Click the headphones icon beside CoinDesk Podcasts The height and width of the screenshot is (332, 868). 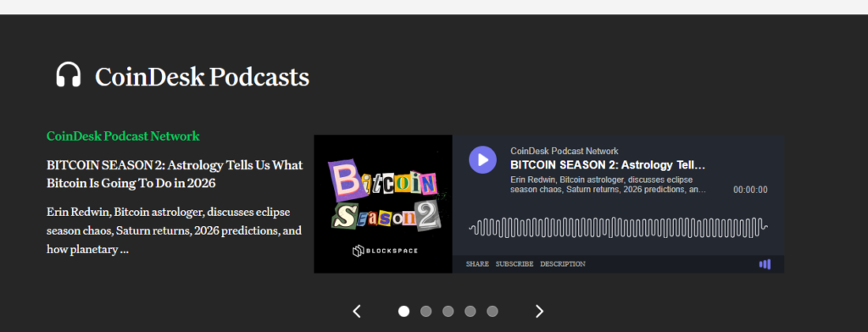[69, 75]
